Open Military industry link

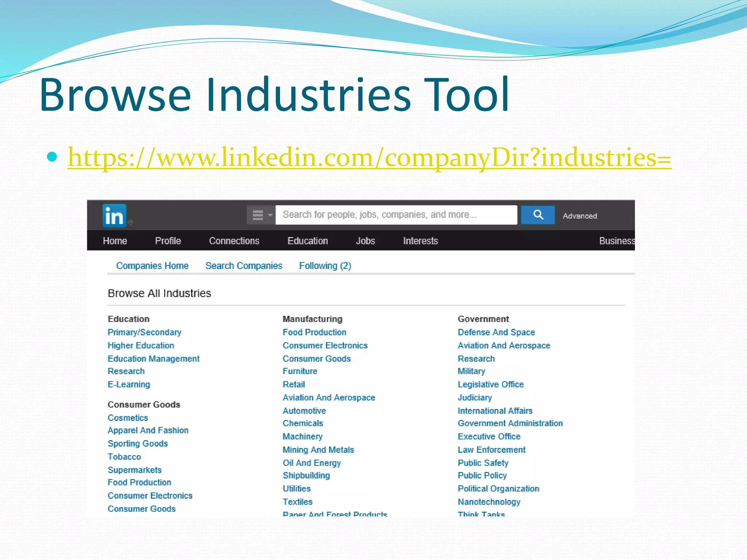(471, 371)
